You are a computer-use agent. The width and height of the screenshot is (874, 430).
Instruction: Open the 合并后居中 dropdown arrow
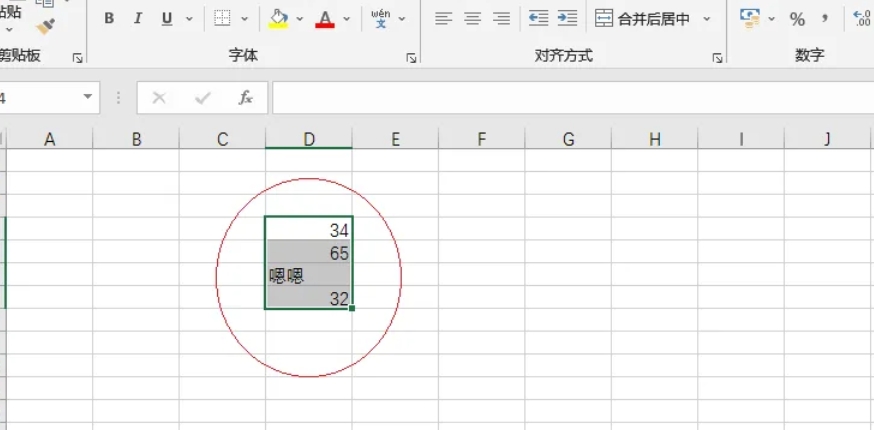click(x=707, y=19)
